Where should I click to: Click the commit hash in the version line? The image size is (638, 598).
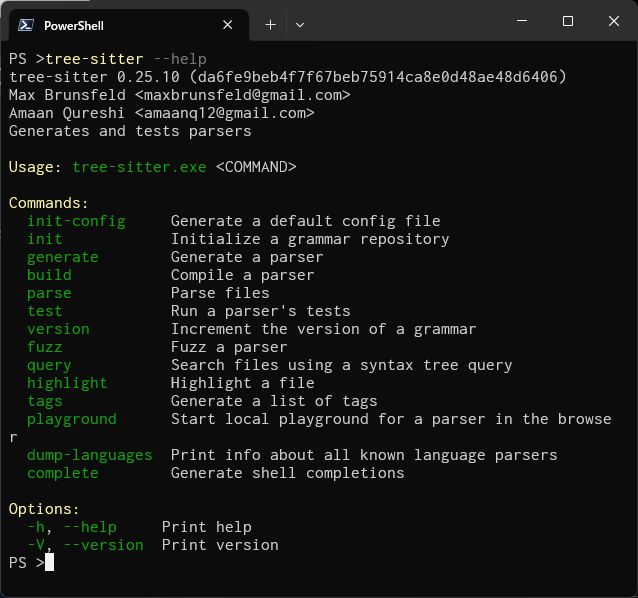click(x=382, y=77)
